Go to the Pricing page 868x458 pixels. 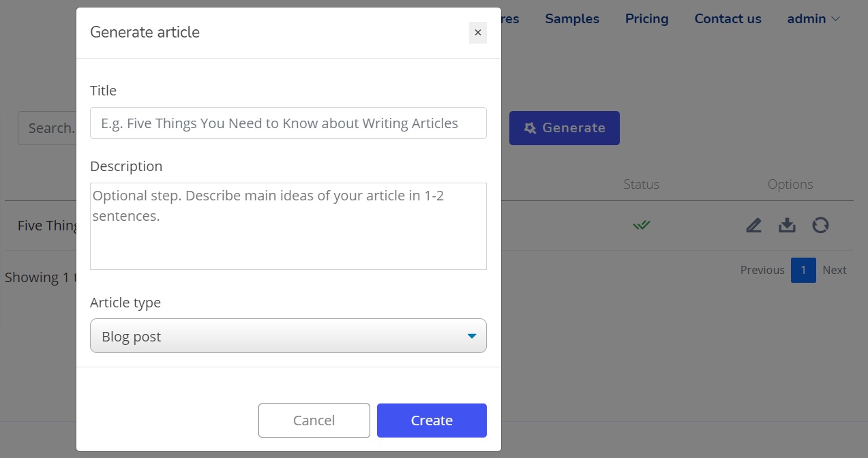pos(646,19)
